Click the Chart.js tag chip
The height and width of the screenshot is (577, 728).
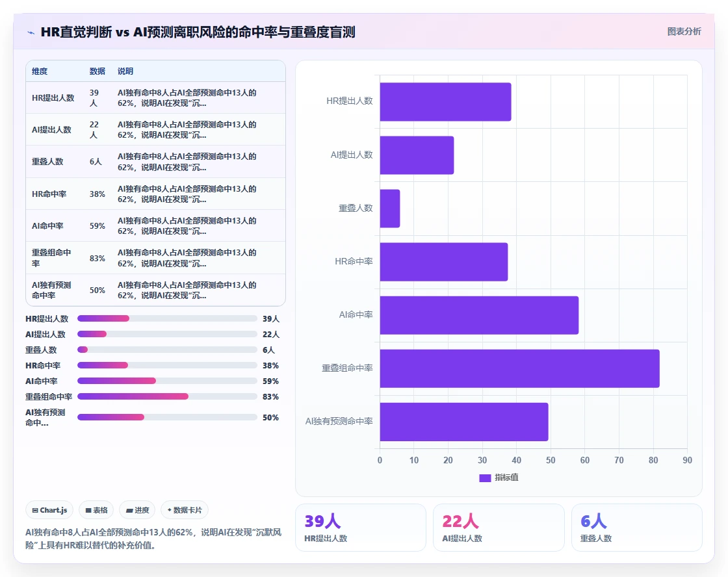49,510
